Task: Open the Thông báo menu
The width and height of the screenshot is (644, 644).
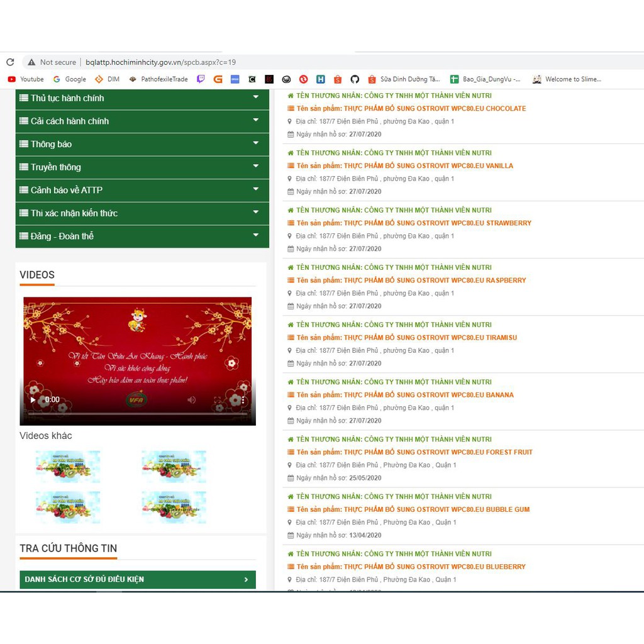Action: click(x=142, y=144)
